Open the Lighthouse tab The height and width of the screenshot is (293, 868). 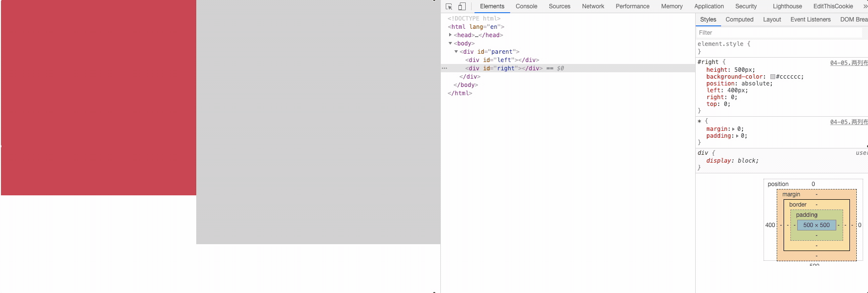click(787, 6)
